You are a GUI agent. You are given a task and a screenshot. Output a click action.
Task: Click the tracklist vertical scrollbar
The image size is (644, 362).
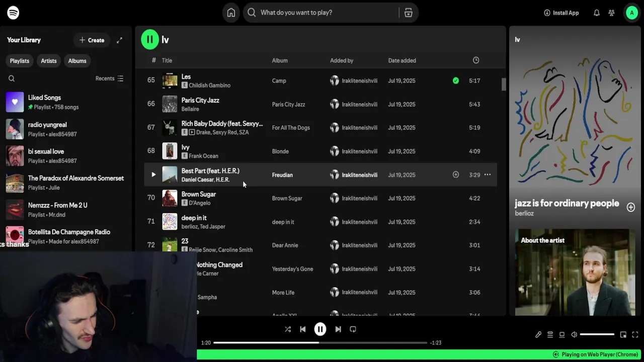(504, 84)
